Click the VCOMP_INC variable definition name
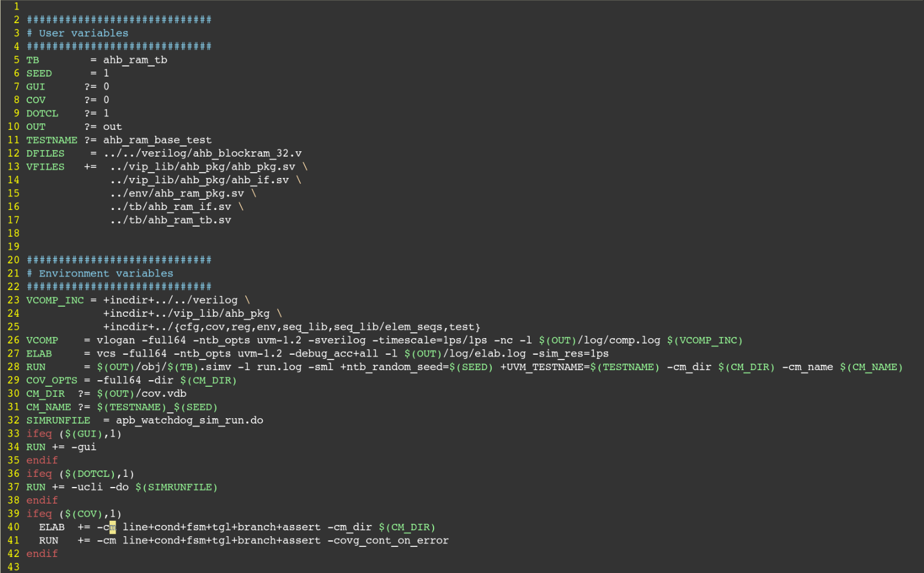Image resolution: width=924 pixels, height=573 pixels. tap(55, 300)
